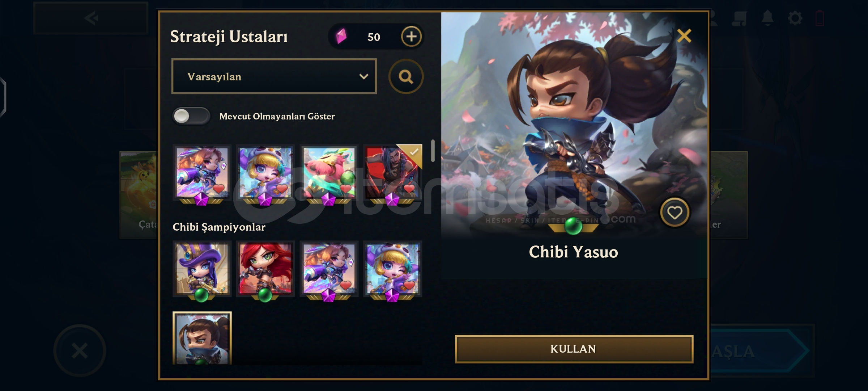Select the Chibi Yasuo thumbnail
The image size is (868, 391).
(202, 338)
